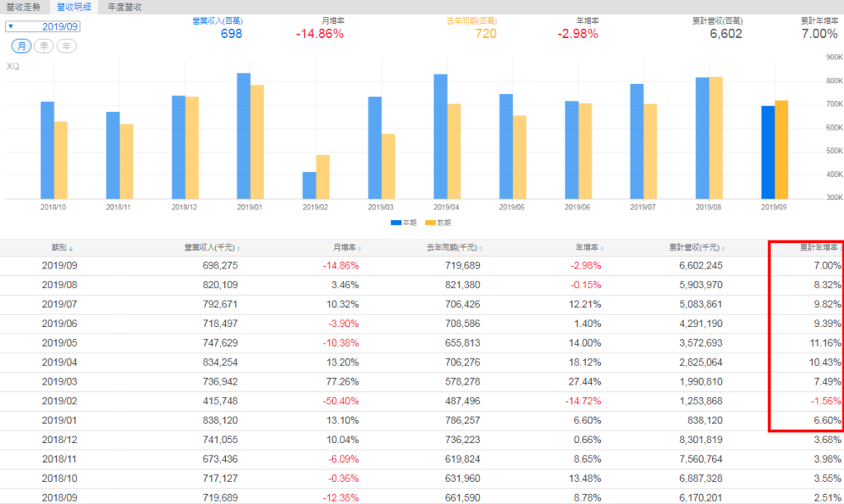Click the 2018/09 row period cell
The height and width of the screenshot is (504, 844).
(x=59, y=498)
